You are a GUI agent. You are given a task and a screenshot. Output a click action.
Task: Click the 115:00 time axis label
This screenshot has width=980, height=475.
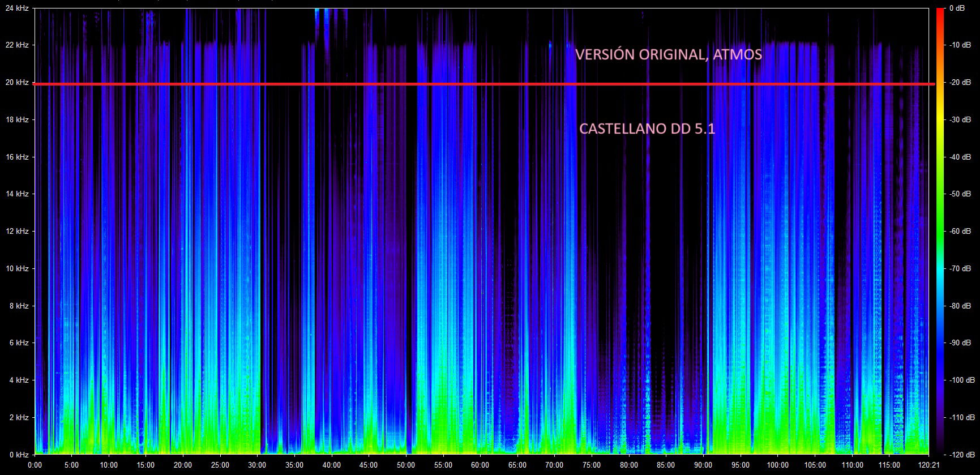coord(889,465)
